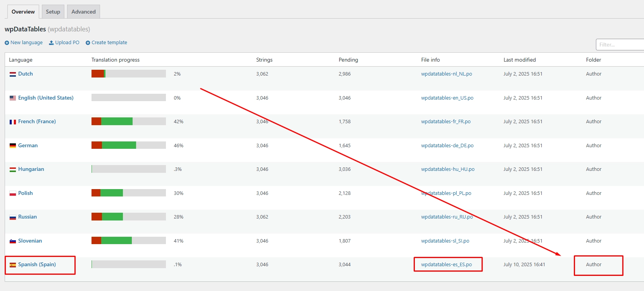This screenshot has height=291, width=644.
Task: Click the plus icon beside New language
Action: 7,43
